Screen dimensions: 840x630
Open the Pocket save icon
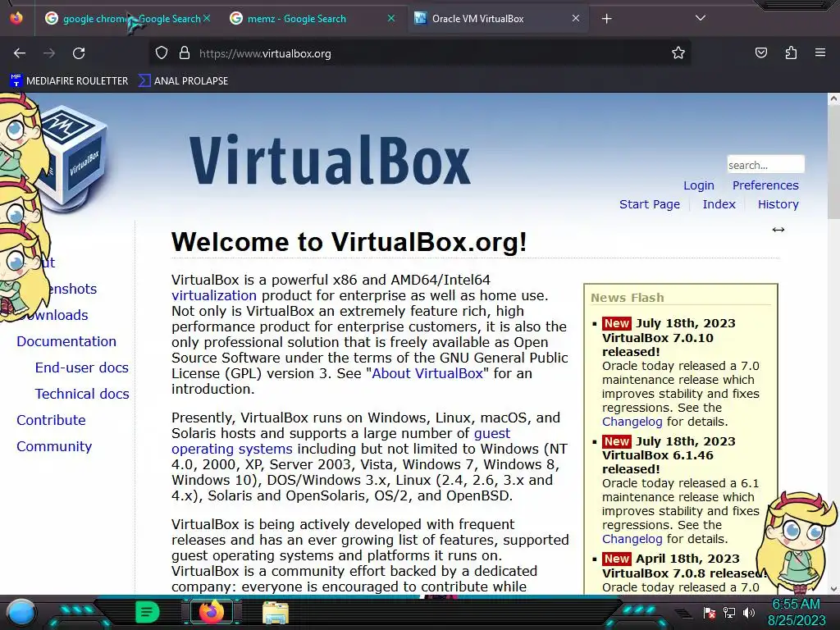click(x=760, y=52)
